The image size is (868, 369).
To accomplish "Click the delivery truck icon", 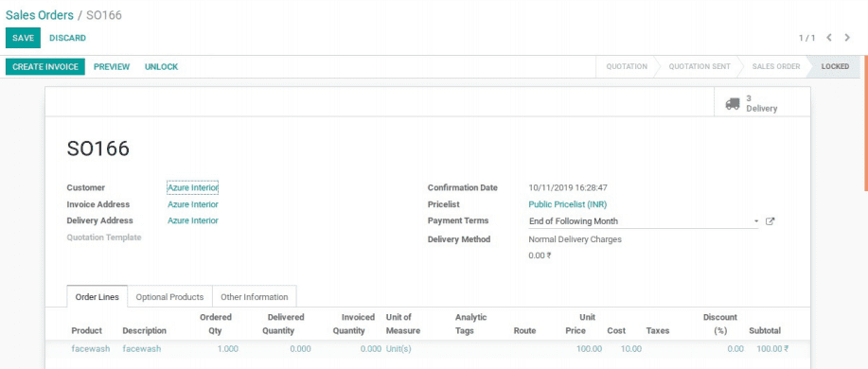I will 733,103.
